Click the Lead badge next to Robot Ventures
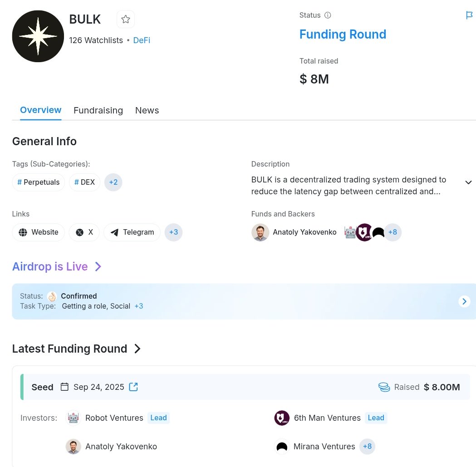Image resolution: width=476 pixels, height=467 pixels. [158, 418]
